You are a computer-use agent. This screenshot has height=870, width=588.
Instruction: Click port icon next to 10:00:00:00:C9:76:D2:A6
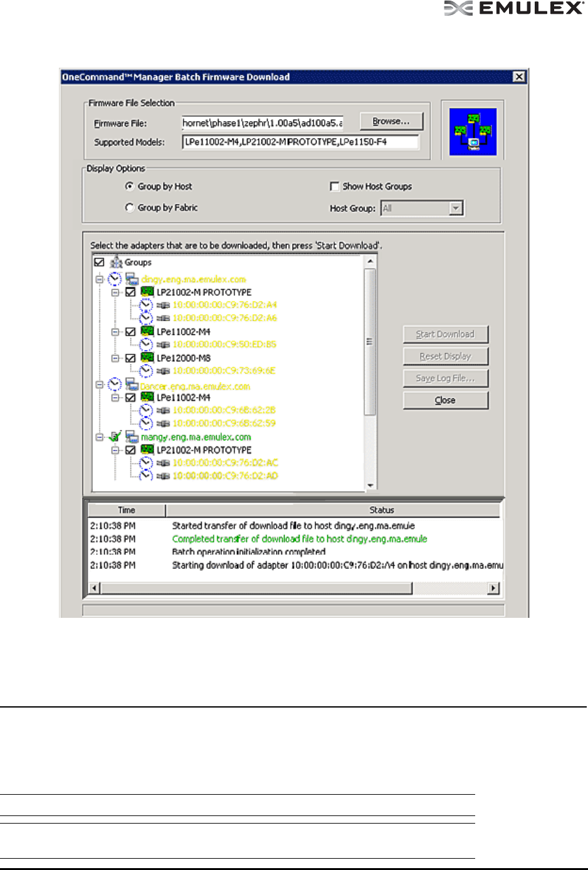163,319
